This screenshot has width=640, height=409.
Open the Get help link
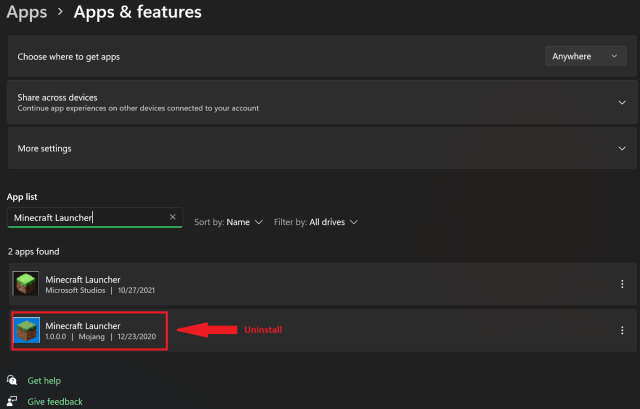[44, 381]
